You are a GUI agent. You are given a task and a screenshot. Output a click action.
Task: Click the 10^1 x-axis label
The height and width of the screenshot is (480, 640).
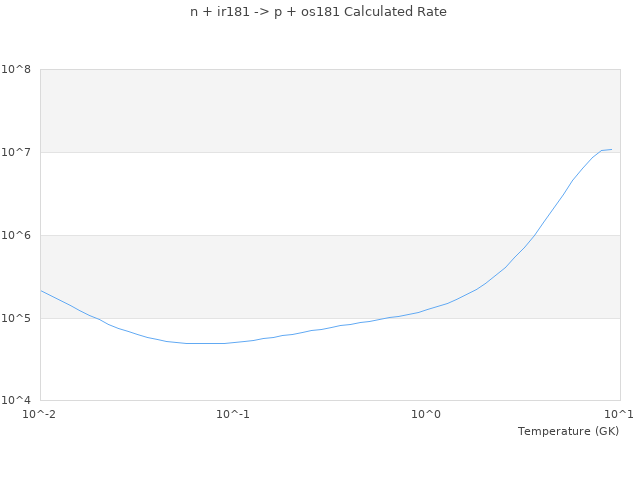click(x=619, y=414)
